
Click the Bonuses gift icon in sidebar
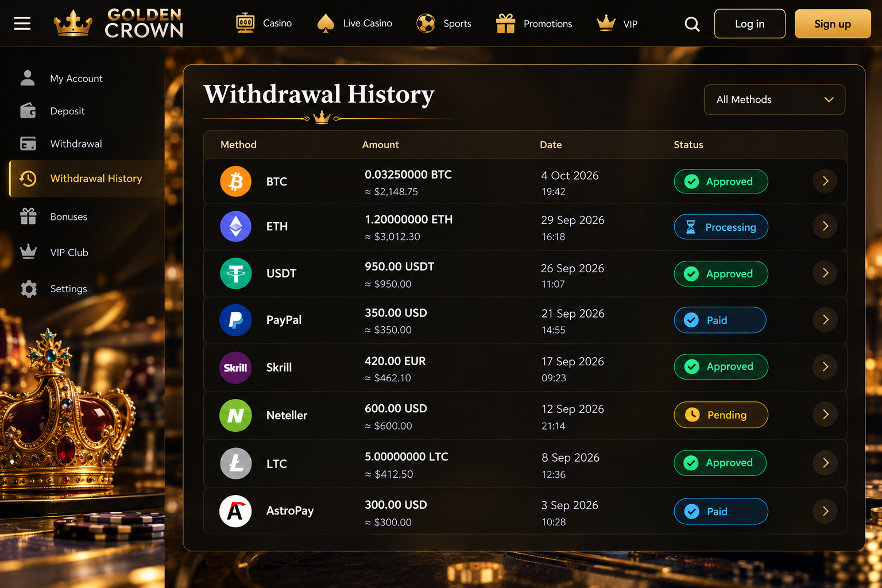coord(28,216)
